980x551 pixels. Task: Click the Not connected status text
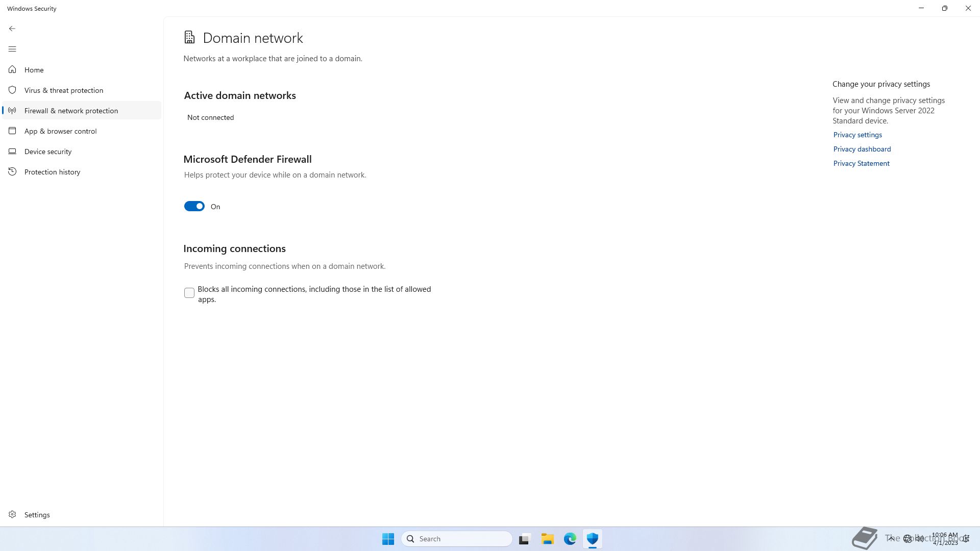click(x=210, y=117)
